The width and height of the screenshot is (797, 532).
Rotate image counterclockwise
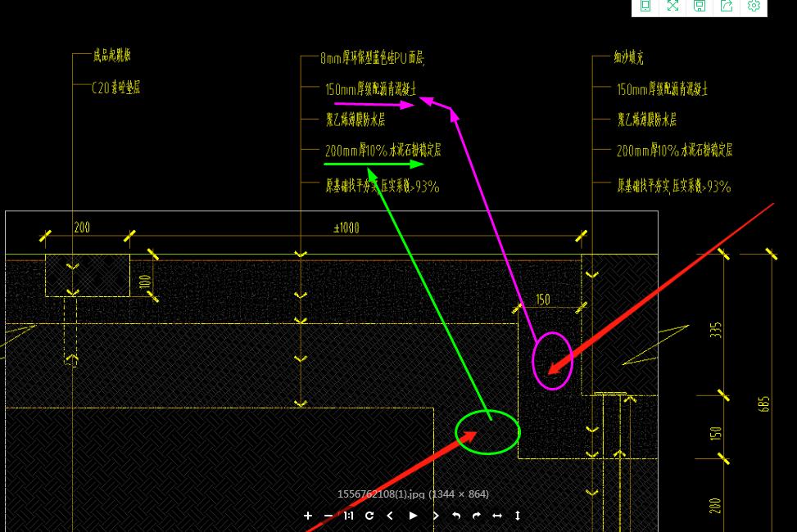[456, 516]
